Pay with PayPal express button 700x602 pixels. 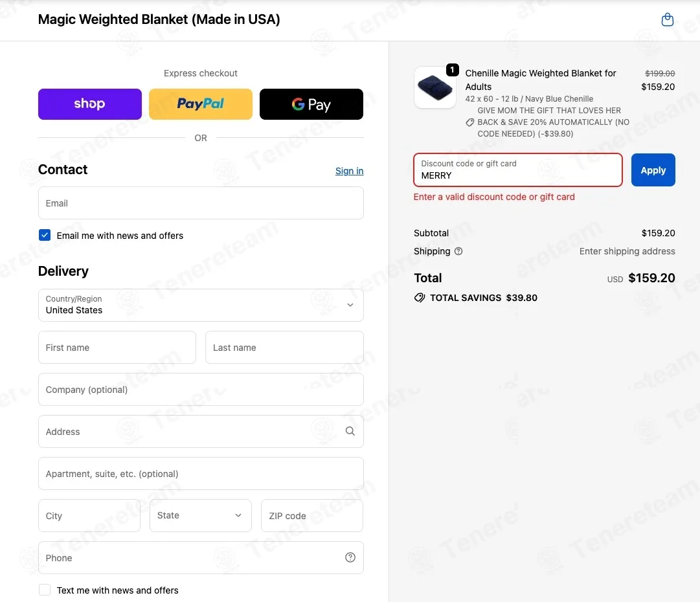click(201, 104)
